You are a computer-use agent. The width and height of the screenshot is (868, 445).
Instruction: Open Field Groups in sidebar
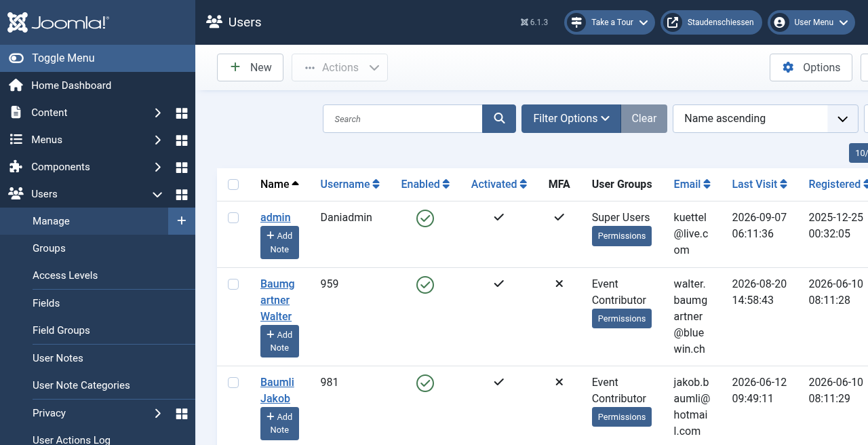[61, 330]
